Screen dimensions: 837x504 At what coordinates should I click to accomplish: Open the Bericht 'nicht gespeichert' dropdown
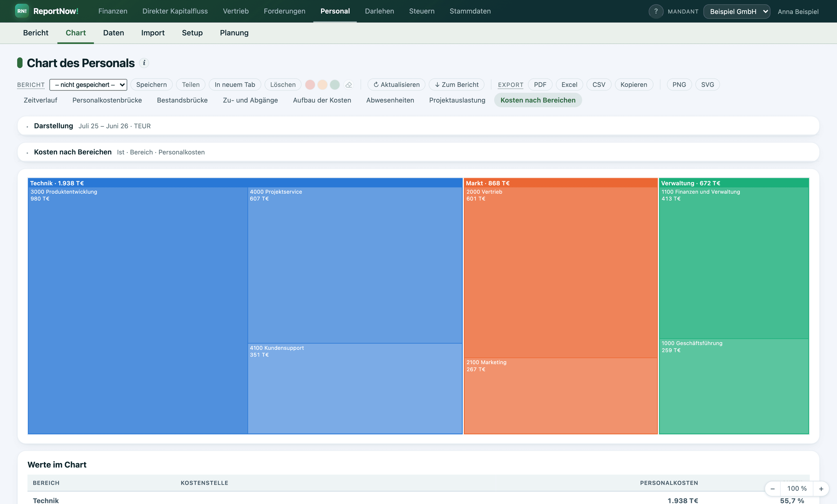(88, 85)
